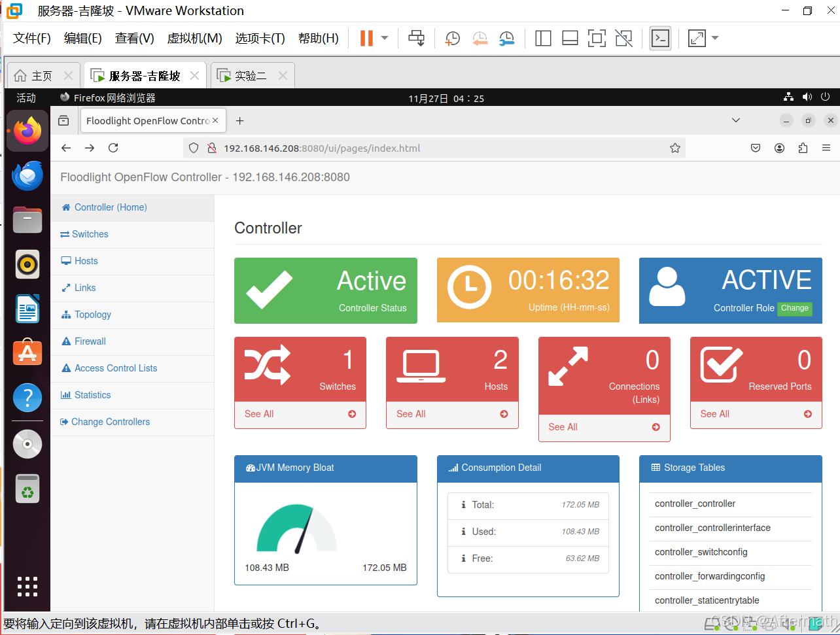Viewport: 840px width, 635px height.
Task: Open the dropdown arrow next to pause button
Action: [385, 38]
